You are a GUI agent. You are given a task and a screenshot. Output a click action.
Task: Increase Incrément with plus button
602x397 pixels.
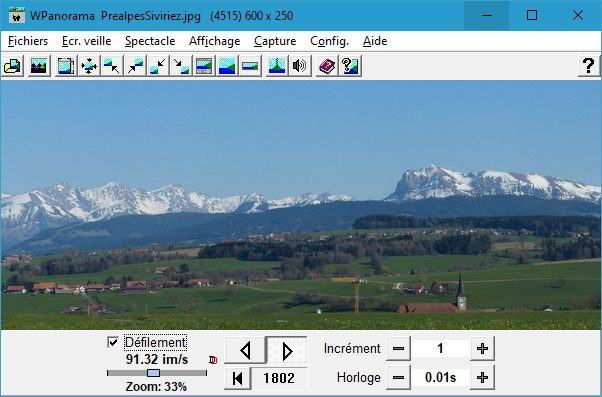(483, 349)
